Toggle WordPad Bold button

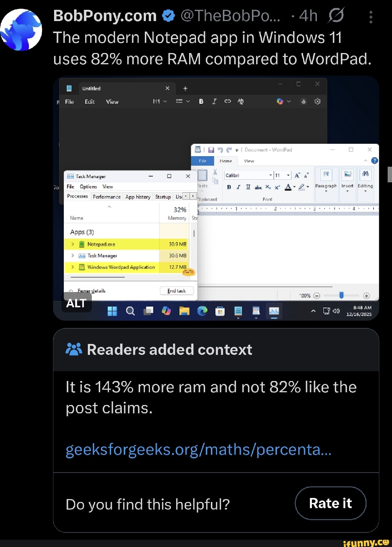coord(229,187)
